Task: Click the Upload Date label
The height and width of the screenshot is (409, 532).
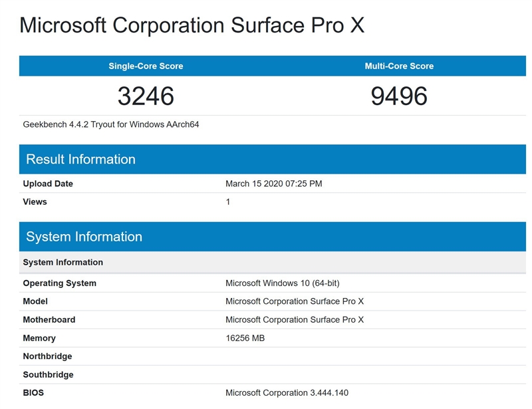Action: click(x=48, y=184)
